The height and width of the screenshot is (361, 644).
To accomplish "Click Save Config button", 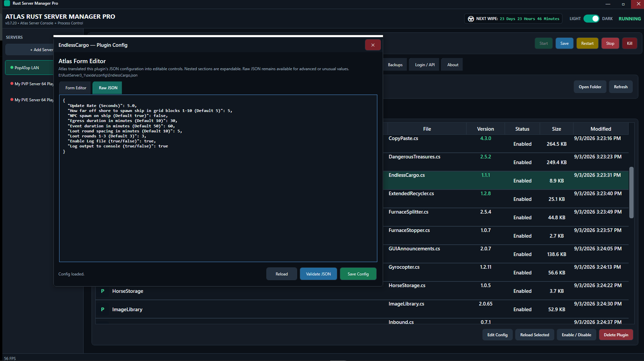I will click(358, 274).
